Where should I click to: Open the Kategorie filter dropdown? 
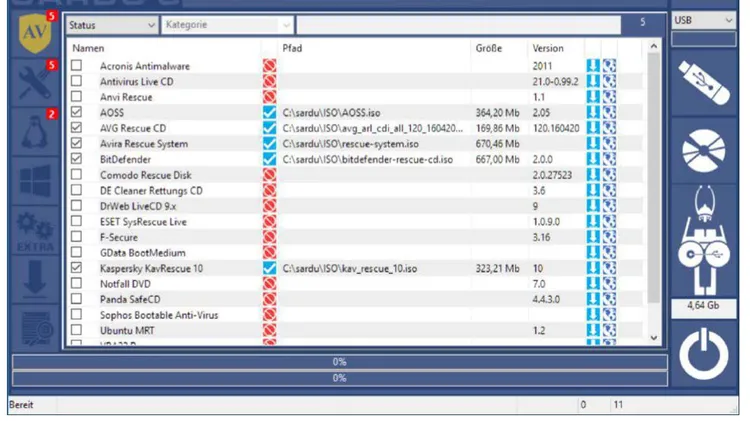pyautogui.click(x=227, y=25)
